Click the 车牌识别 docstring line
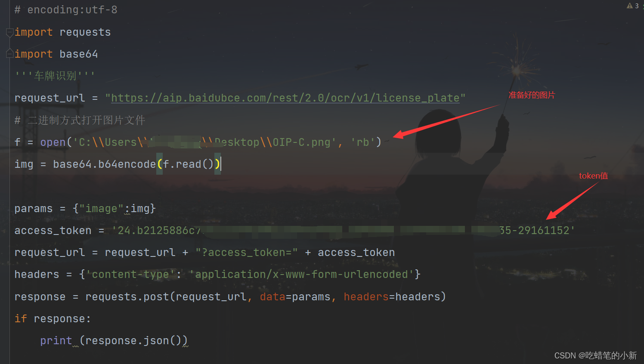 click(55, 76)
